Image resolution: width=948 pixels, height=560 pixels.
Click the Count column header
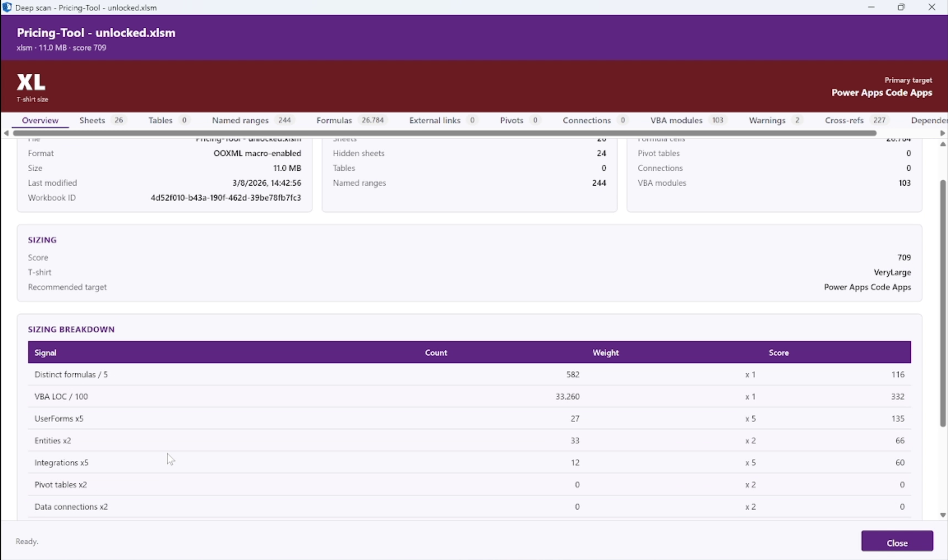[x=436, y=353]
